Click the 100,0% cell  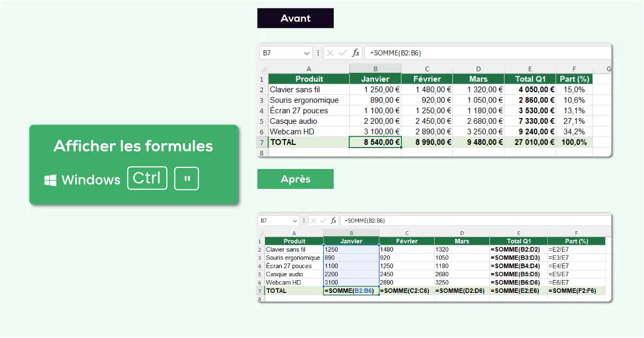(574, 142)
